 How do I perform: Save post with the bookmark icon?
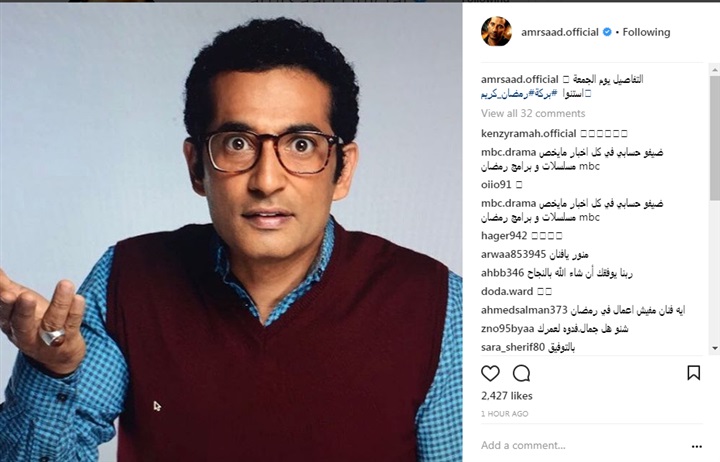pos(693,372)
